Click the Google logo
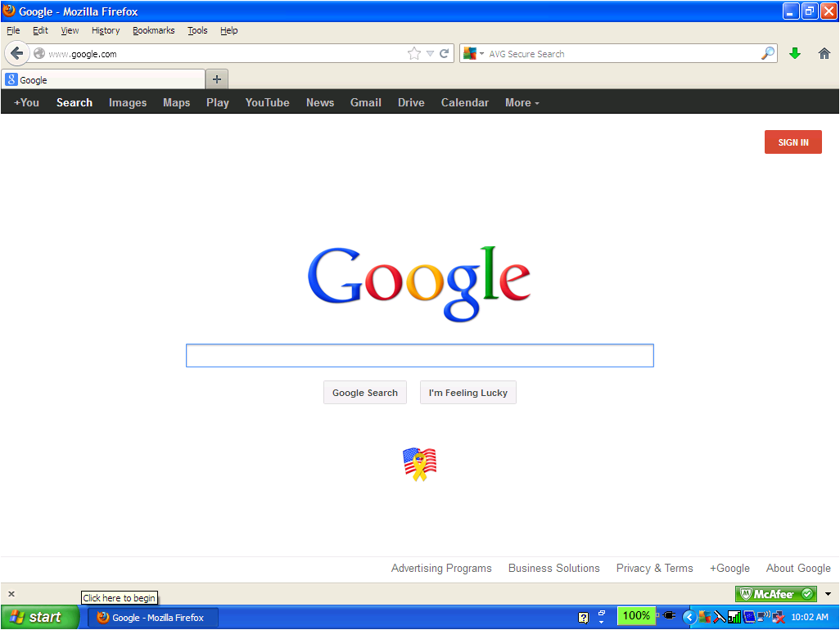Viewport: 840px width, 630px height. (419, 282)
